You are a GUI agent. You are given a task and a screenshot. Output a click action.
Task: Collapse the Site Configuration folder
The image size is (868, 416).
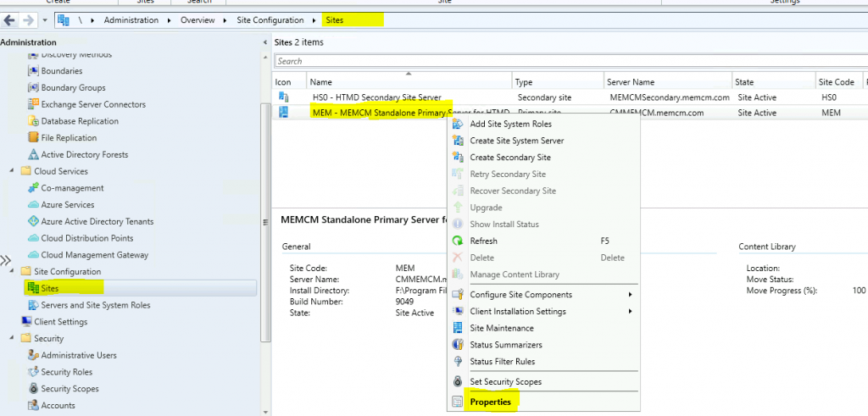12,272
